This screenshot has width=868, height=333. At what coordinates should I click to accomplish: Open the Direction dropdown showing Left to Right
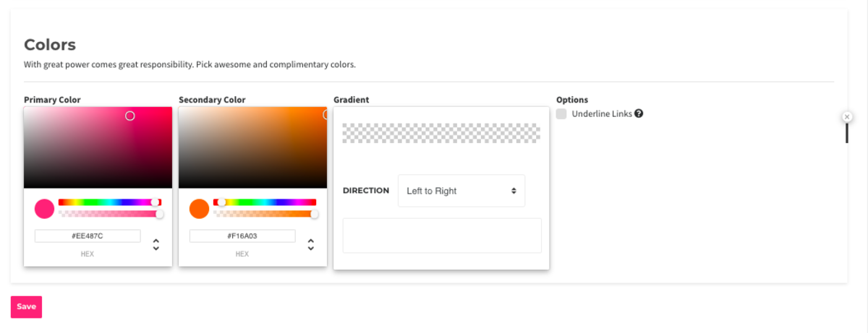(461, 191)
